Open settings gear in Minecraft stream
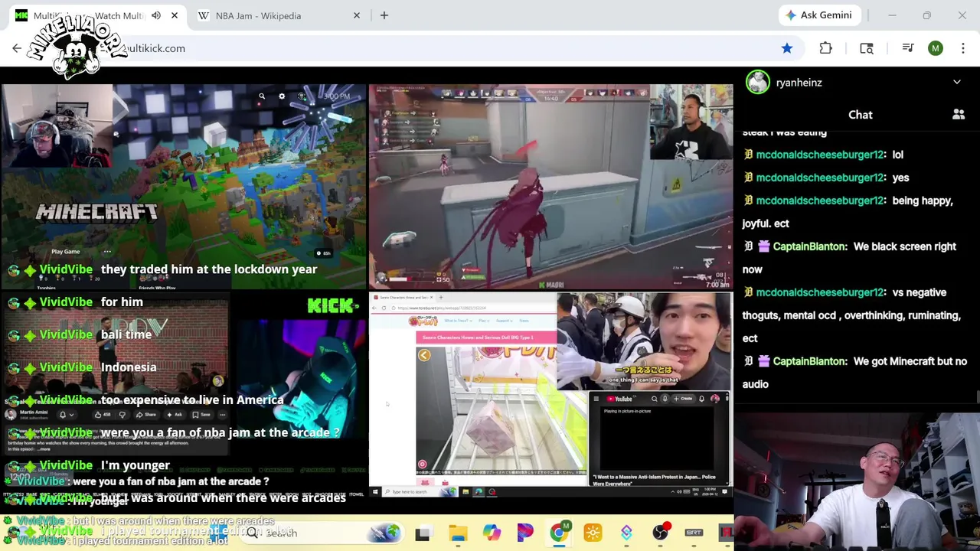Viewport: 980px width, 551px height. [x=282, y=96]
